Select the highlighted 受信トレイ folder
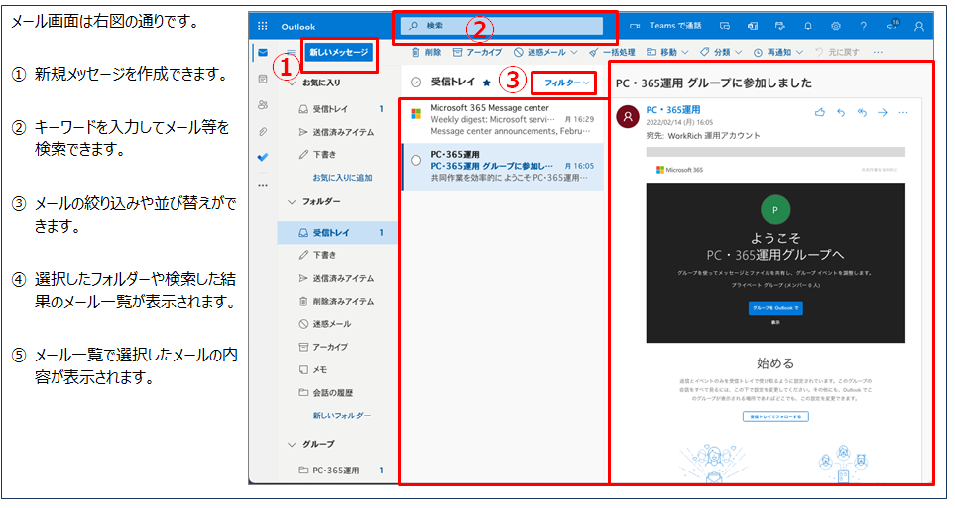Image resolution: width=955 pixels, height=508 pixels. pyautogui.click(x=337, y=233)
